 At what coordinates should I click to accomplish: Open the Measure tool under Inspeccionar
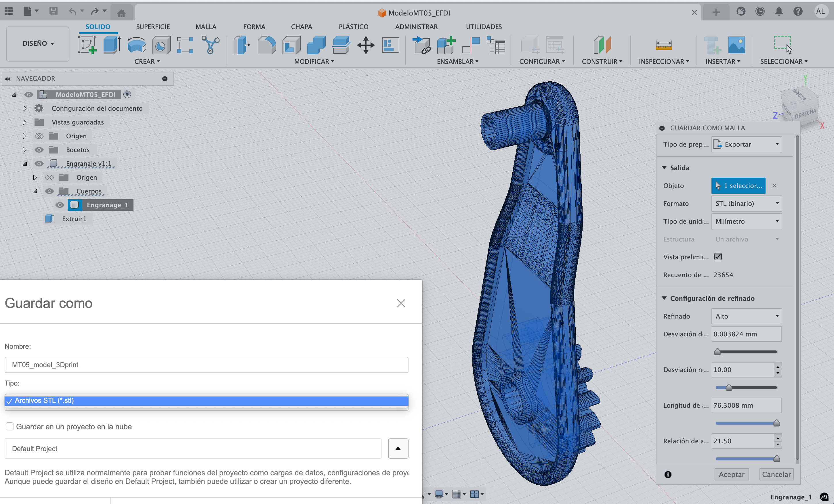click(x=663, y=45)
